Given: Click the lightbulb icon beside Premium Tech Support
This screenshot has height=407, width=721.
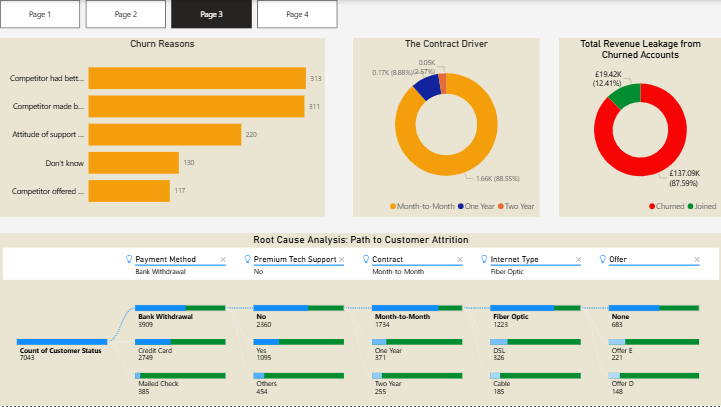Looking at the screenshot, I should tap(247, 259).
